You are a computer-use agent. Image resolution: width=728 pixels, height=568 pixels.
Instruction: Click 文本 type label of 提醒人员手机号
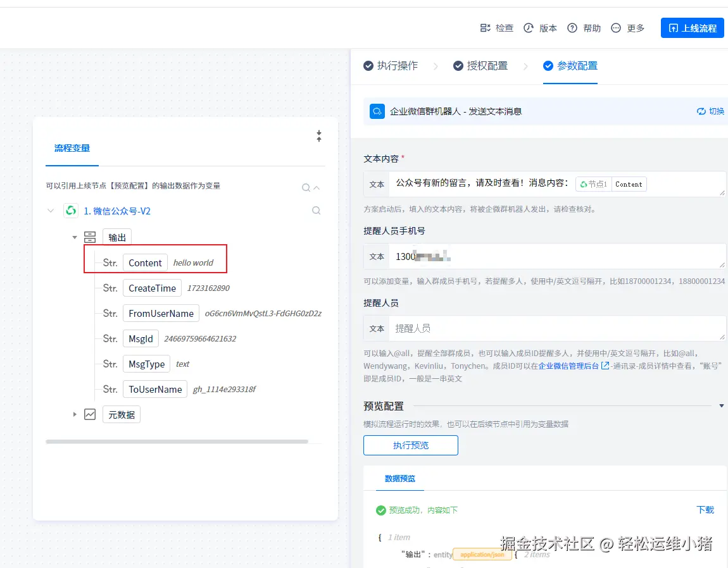[377, 256]
